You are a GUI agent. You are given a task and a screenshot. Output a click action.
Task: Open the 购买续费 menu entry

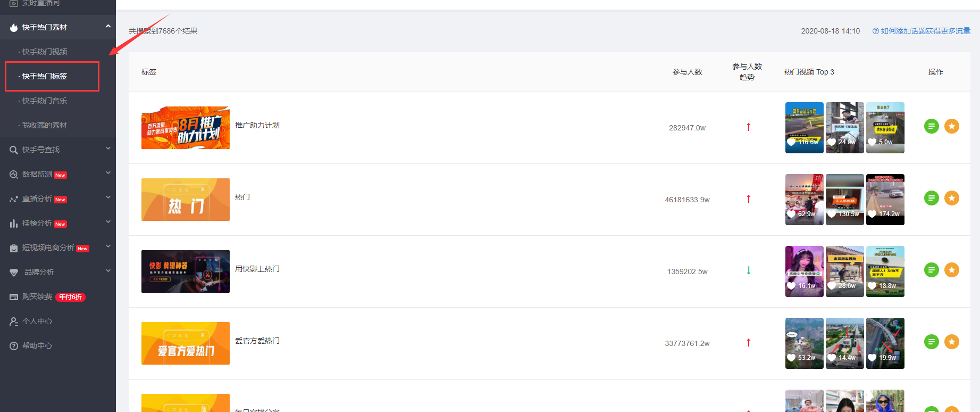37,296
